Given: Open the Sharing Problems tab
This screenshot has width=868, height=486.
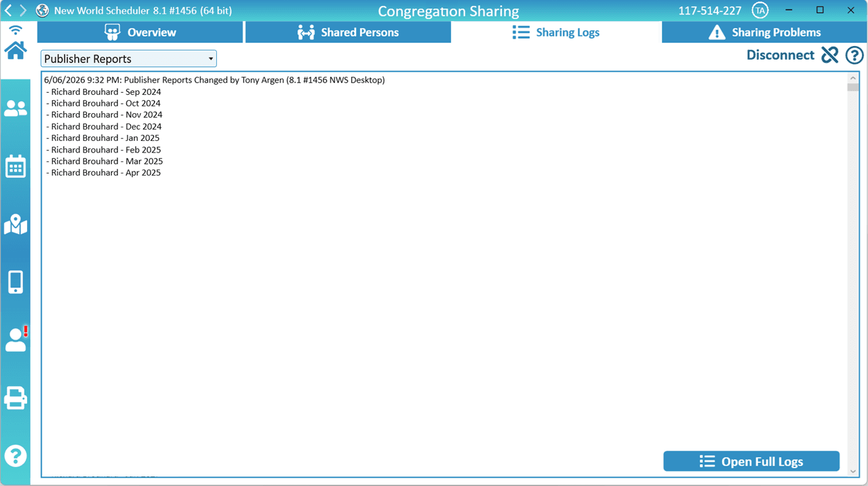Looking at the screenshot, I should (x=764, y=32).
